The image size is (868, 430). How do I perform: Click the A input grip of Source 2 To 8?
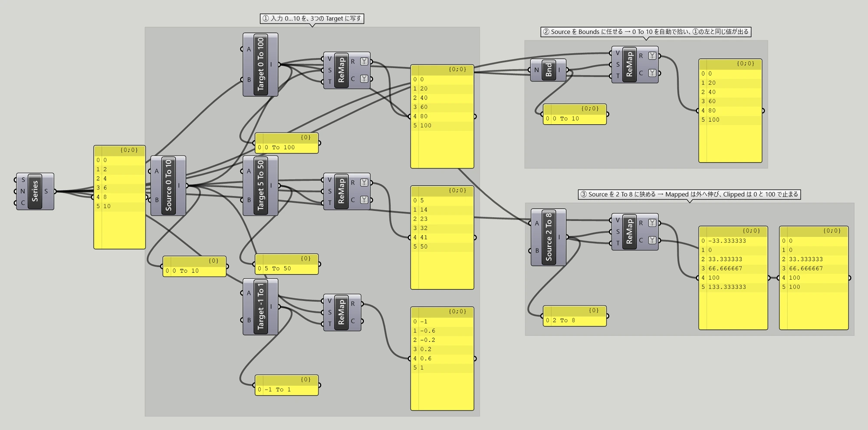530,223
